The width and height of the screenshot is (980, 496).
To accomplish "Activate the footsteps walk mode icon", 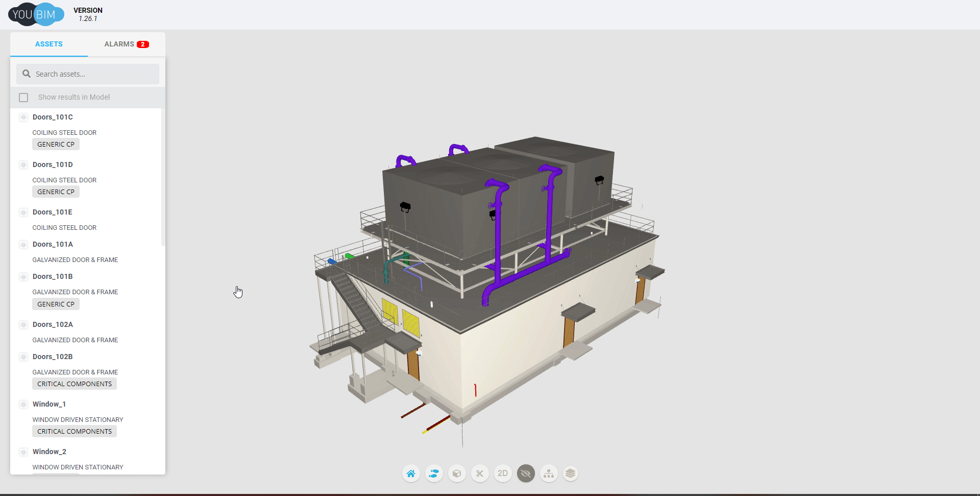I will 434,474.
